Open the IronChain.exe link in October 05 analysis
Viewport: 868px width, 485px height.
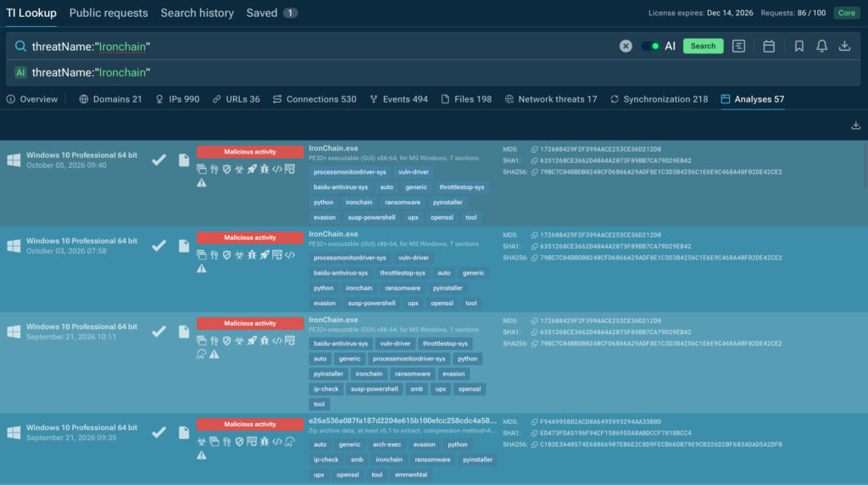click(333, 148)
